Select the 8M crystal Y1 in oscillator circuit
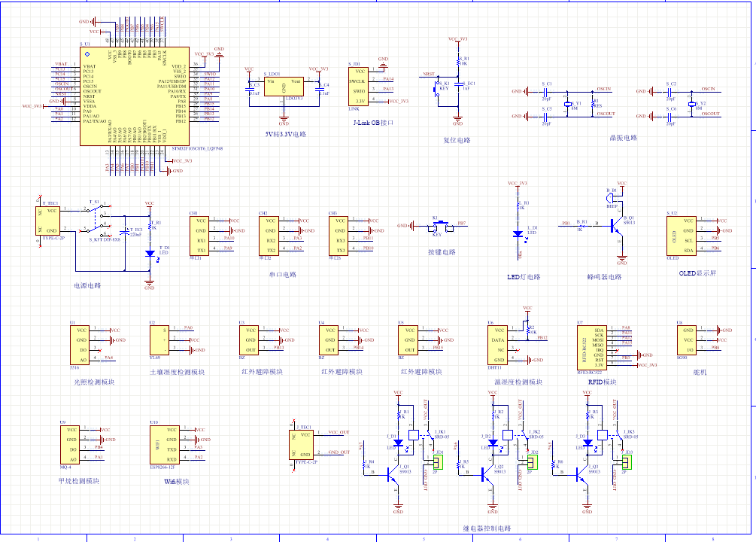Viewport: 756px width, 542px height. [x=569, y=105]
